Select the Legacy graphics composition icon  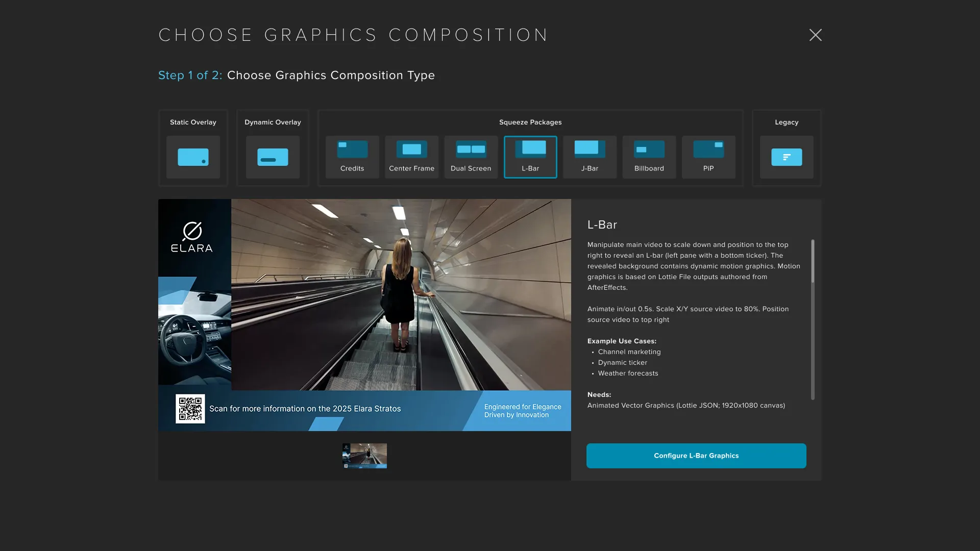786,157
